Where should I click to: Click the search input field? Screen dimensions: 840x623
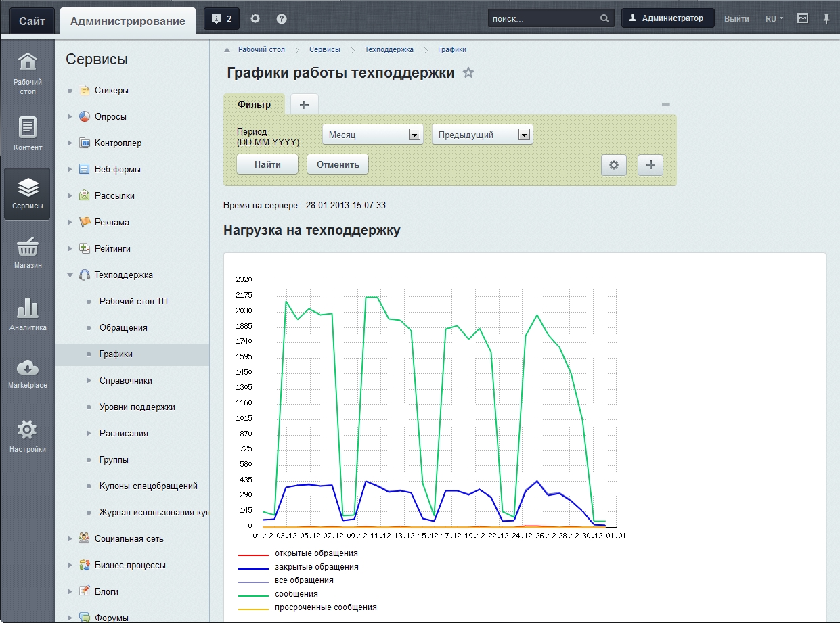pos(543,19)
